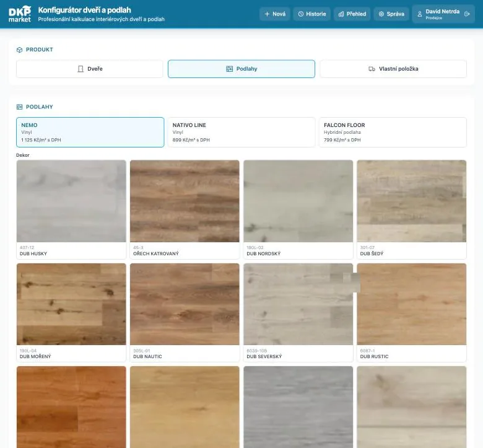This screenshot has width=483, height=448.
Task: Pick the DUB ŠEDÝ decor thumbnail
Action: [x=412, y=209]
